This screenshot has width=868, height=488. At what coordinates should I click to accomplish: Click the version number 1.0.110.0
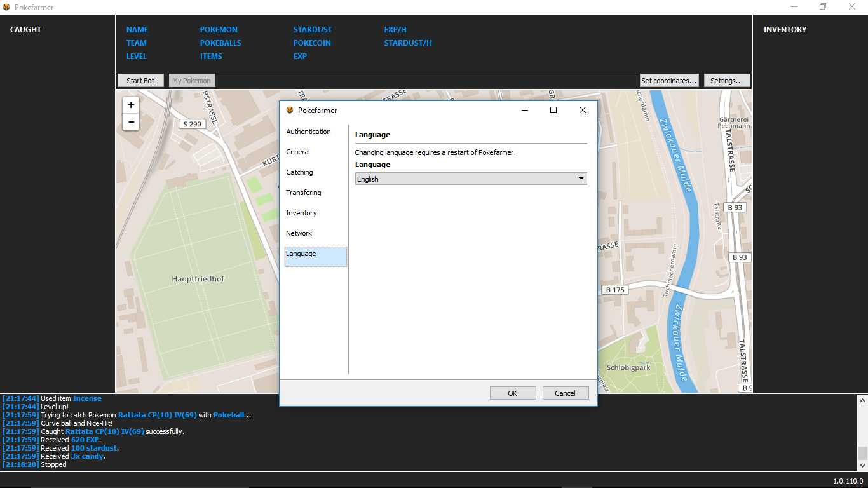[x=848, y=481]
